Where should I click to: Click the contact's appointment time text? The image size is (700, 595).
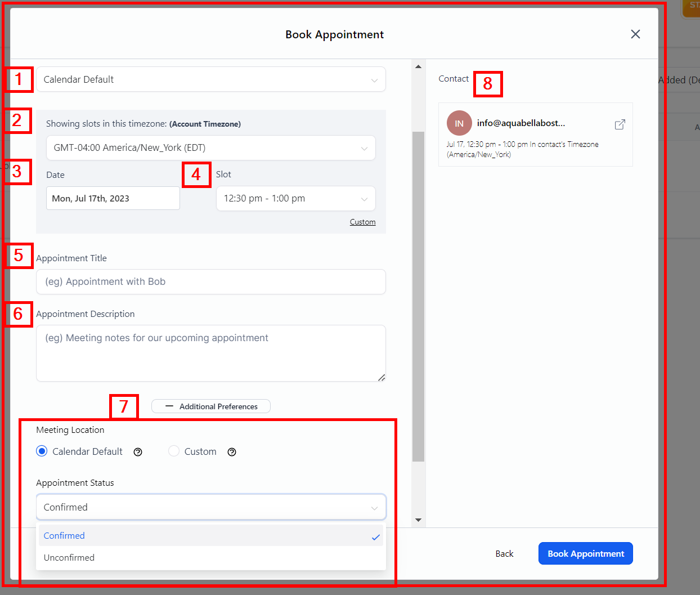point(523,149)
